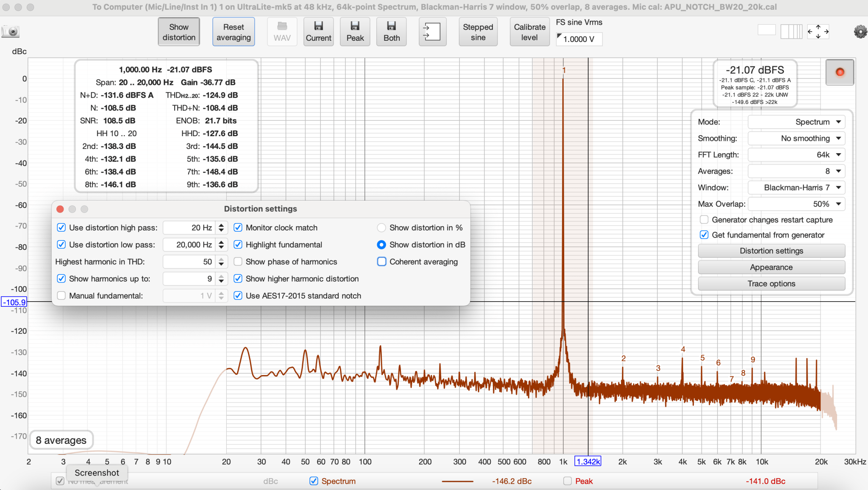
Task: Toggle Monitor clock match checkbox
Action: click(238, 228)
